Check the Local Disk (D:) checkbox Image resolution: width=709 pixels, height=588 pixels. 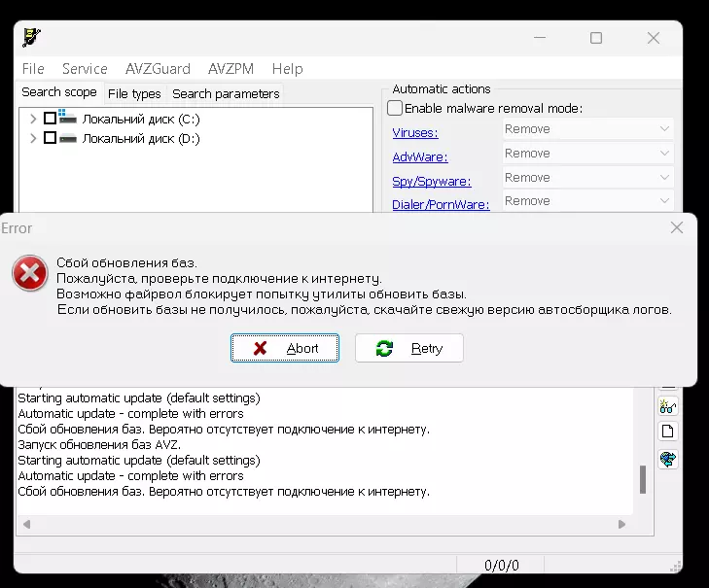50,137
